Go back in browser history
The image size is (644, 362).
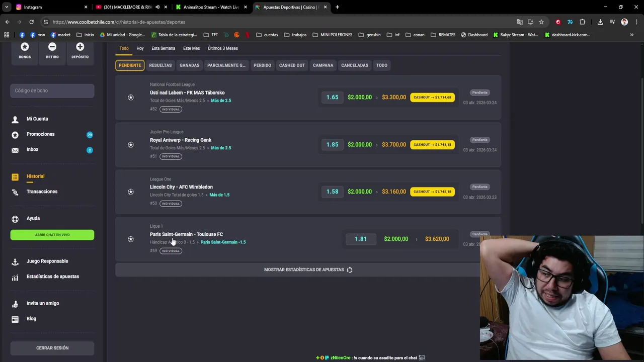pyautogui.click(x=7, y=22)
